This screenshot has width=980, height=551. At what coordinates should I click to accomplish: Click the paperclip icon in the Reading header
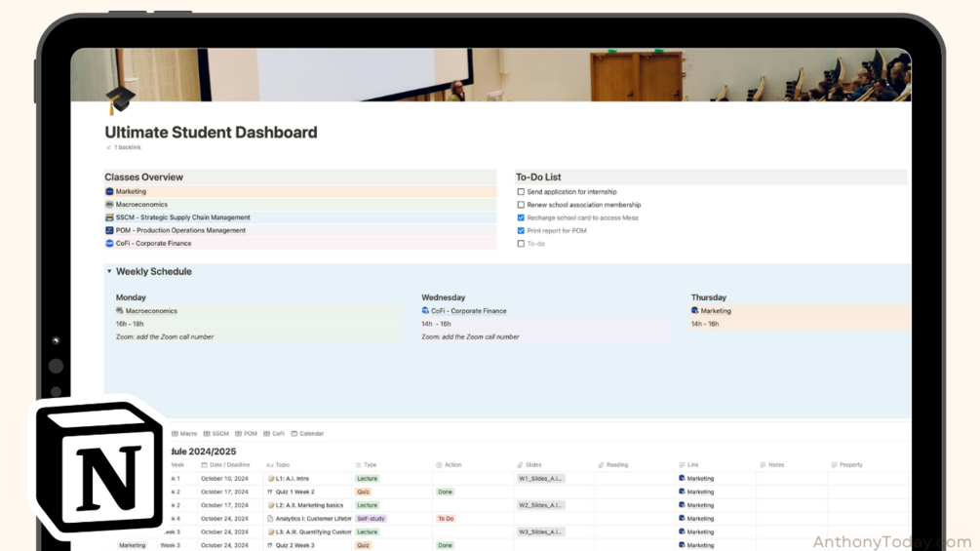coord(602,465)
